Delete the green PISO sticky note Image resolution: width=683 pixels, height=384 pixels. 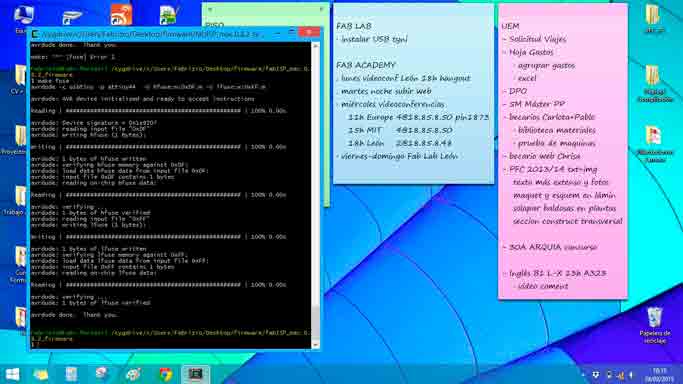(x=321, y=9)
